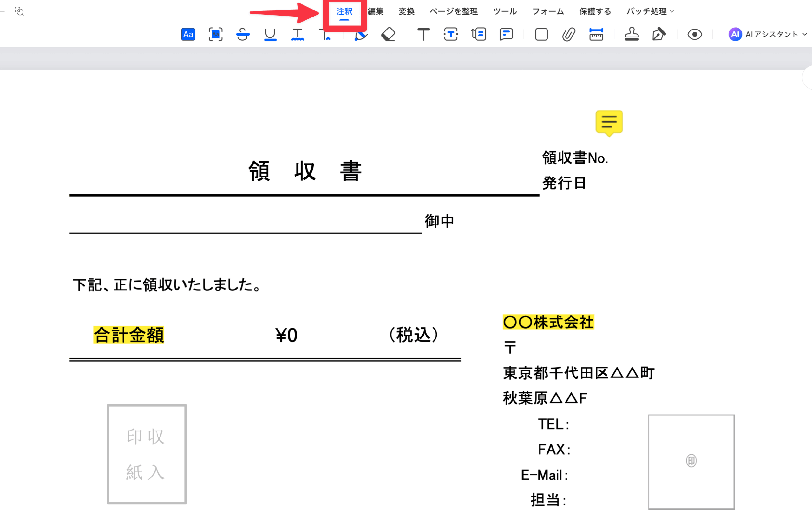Click the highlighted 合計金額 text

click(x=128, y=335)
